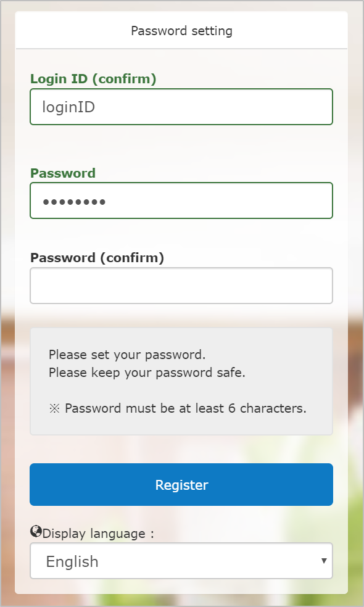Click the globe icon beside Display language
Screen dimensions: 364x607
(x=36, y=532)
